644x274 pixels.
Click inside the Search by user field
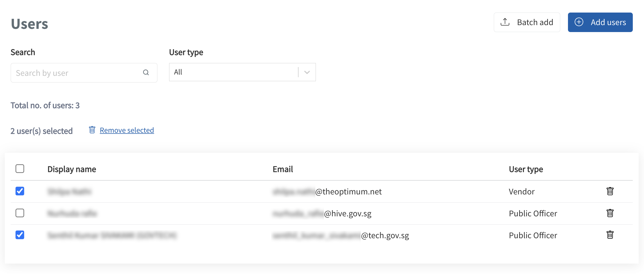(75, 72)
